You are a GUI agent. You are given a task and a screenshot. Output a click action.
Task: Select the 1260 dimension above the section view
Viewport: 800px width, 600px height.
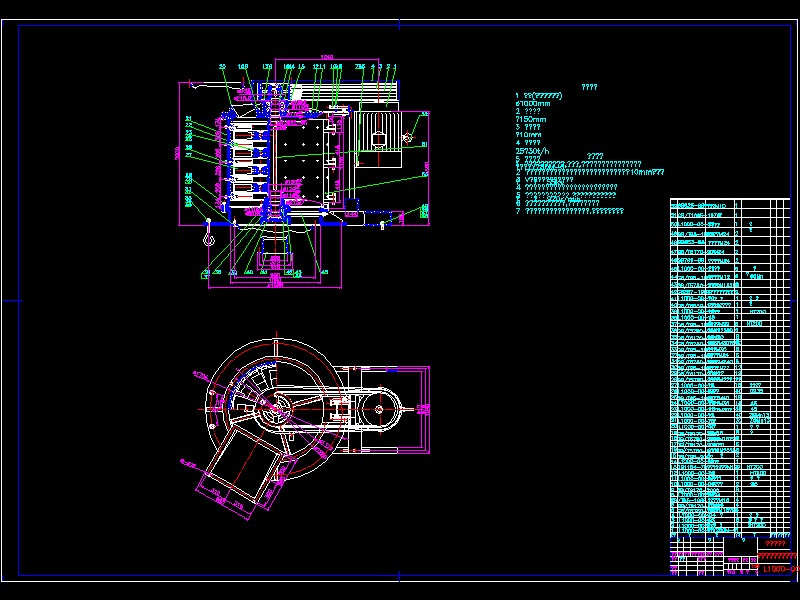point(327,57)
